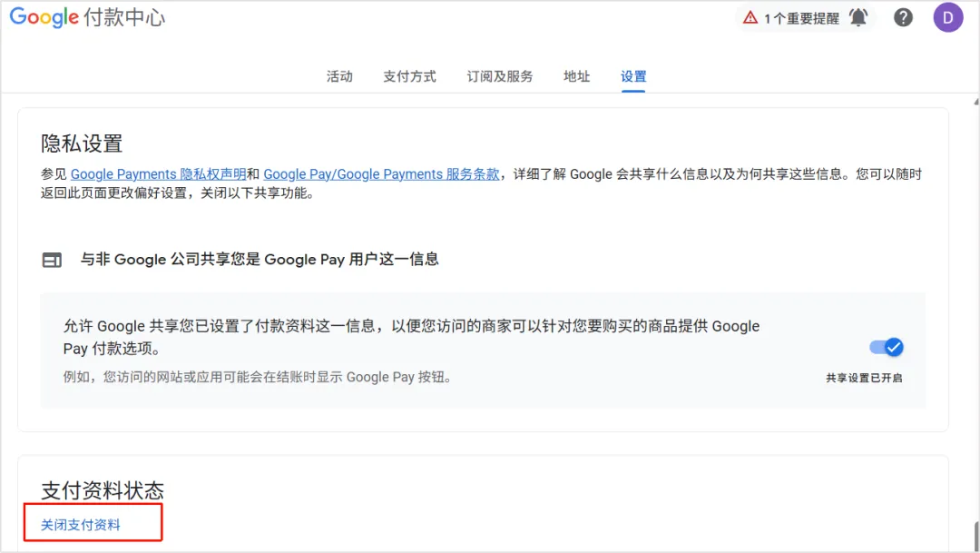The height and width of the screenshot is (553, 980).
Task: Click the 共享设置已开启 status label
Action: tap(864, 378)
